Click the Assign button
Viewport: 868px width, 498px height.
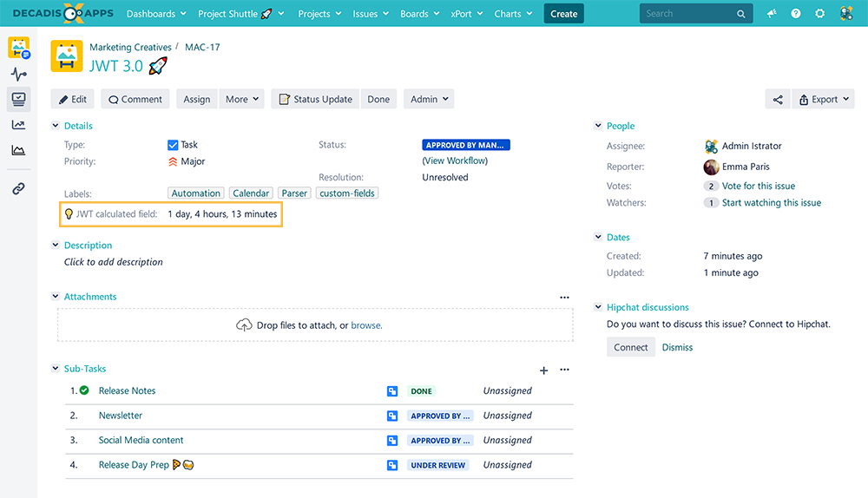pos(197,99)
